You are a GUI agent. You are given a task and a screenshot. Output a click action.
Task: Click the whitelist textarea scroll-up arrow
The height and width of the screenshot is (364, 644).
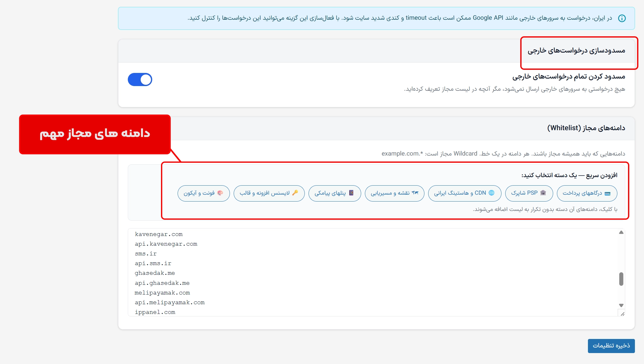tap(621, 232)
